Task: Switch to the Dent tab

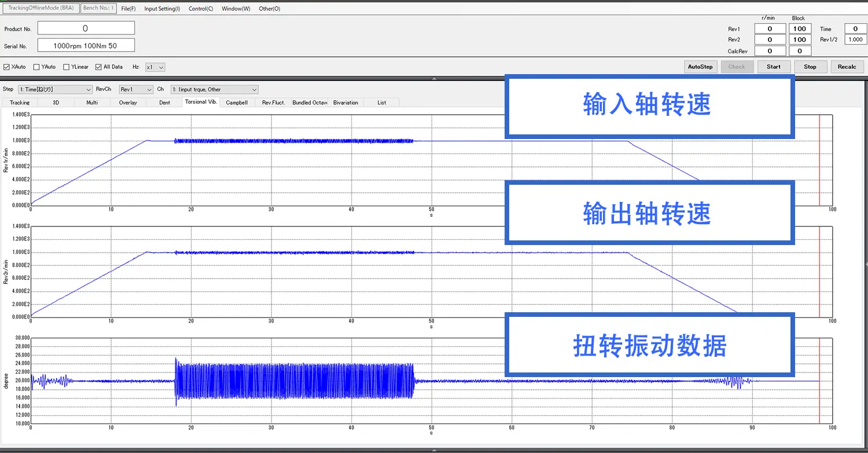Action: click(164, 103)
